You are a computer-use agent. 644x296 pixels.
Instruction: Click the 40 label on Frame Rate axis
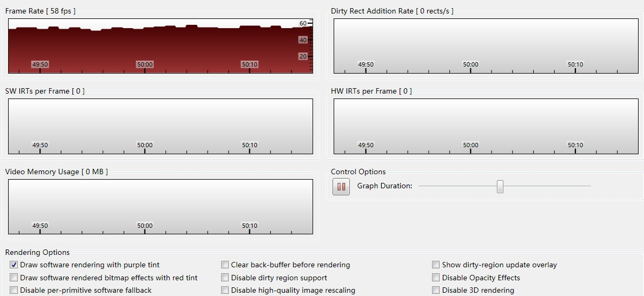tap(303, 40)
